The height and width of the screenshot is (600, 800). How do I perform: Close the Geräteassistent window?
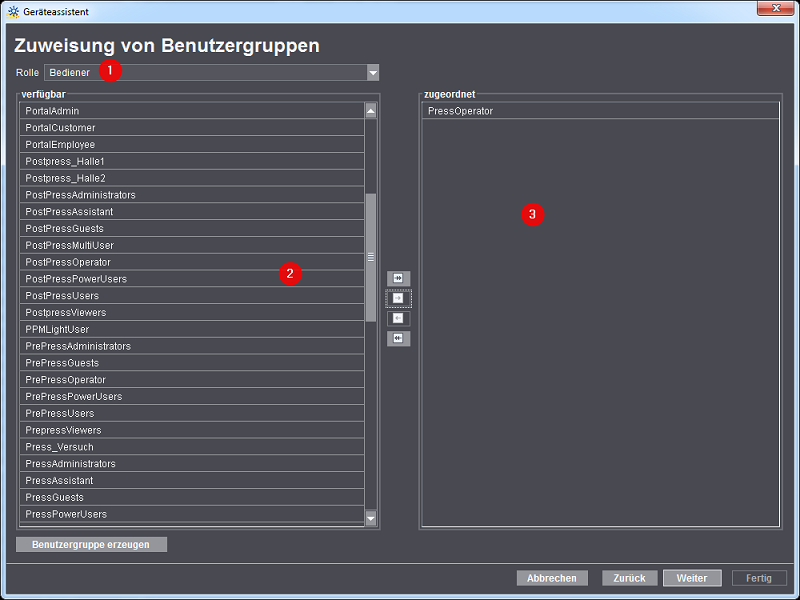(x=775, y=10)
